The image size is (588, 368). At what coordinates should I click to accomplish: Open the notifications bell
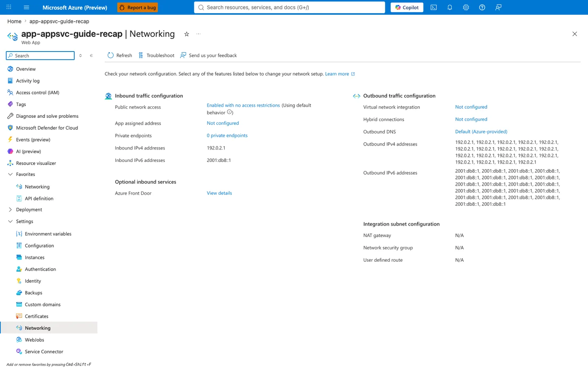tap(450, 7)
